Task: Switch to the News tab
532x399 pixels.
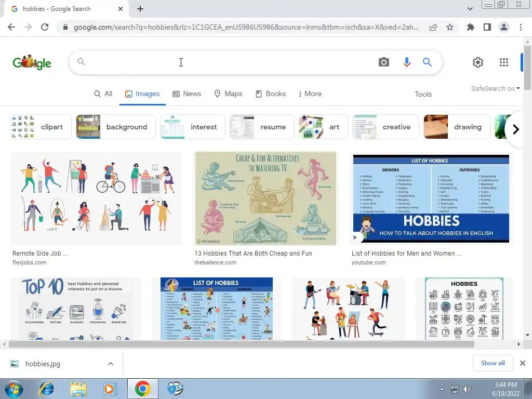Action: tap(187, 94)
